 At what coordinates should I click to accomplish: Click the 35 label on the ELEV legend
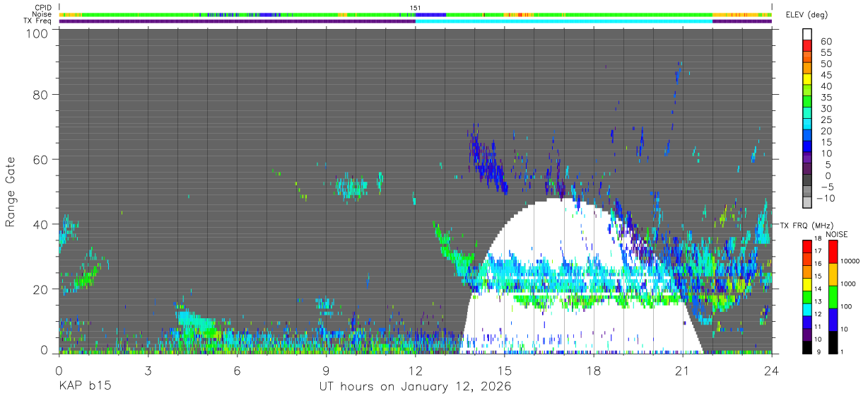point(826,97)
